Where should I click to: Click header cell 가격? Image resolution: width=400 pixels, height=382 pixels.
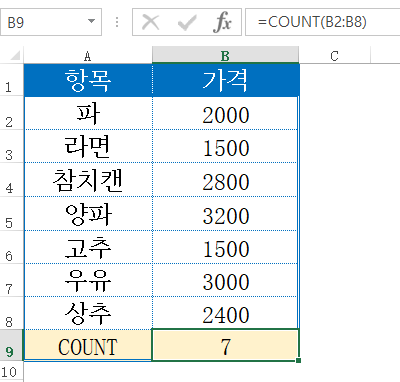point(226,80)
